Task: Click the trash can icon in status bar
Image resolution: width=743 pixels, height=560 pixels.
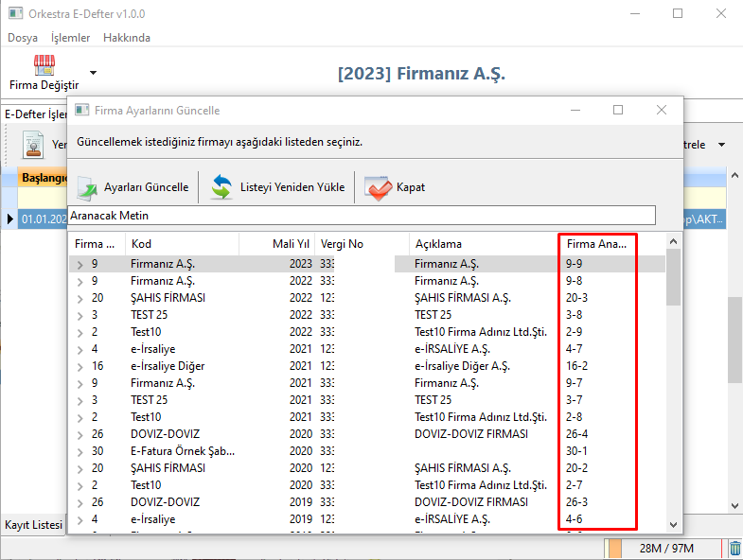Action: pyautogui.click(x=734, y=548)
